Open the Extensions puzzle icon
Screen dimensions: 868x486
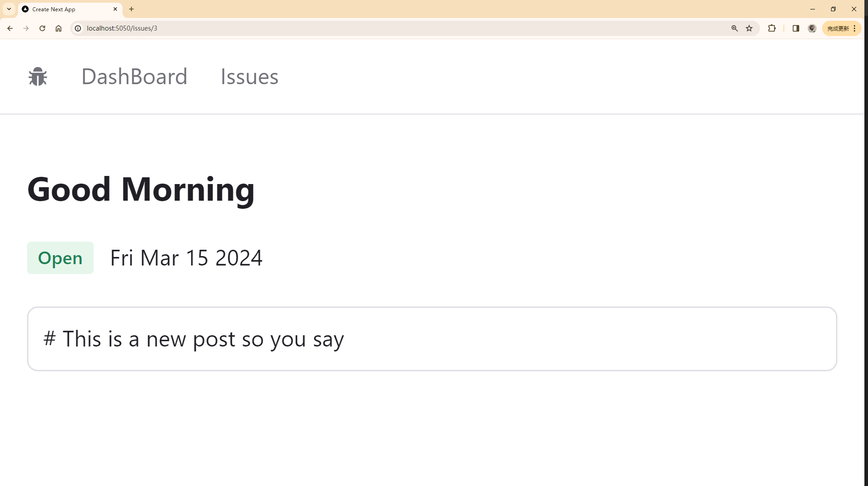click(x=772, y=28)
